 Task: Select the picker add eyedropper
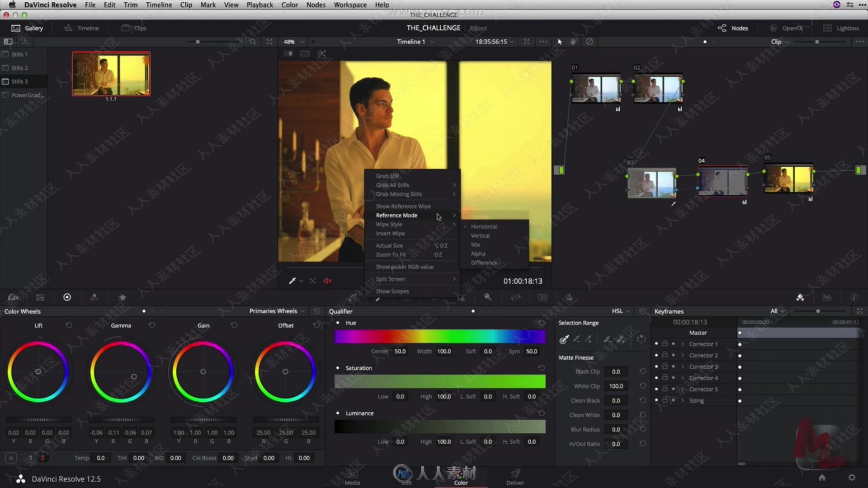(589, 339)
